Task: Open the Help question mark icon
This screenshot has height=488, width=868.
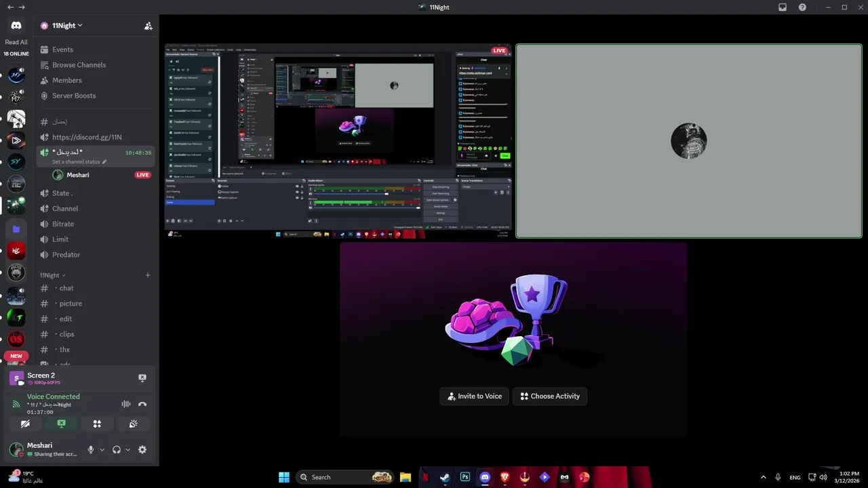Action: tap(802, 7)
